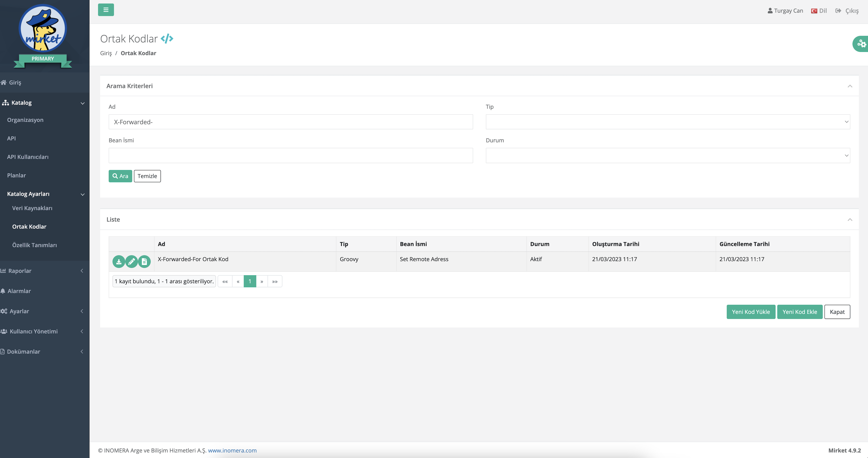Click the Kapat button
The width and height of the screenshot is (868, 458).
pos(837,312)
